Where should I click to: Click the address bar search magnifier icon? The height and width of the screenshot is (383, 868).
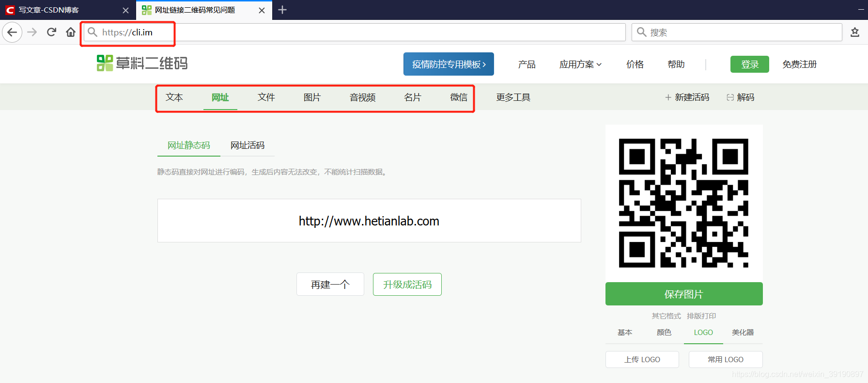pos(93,32)
